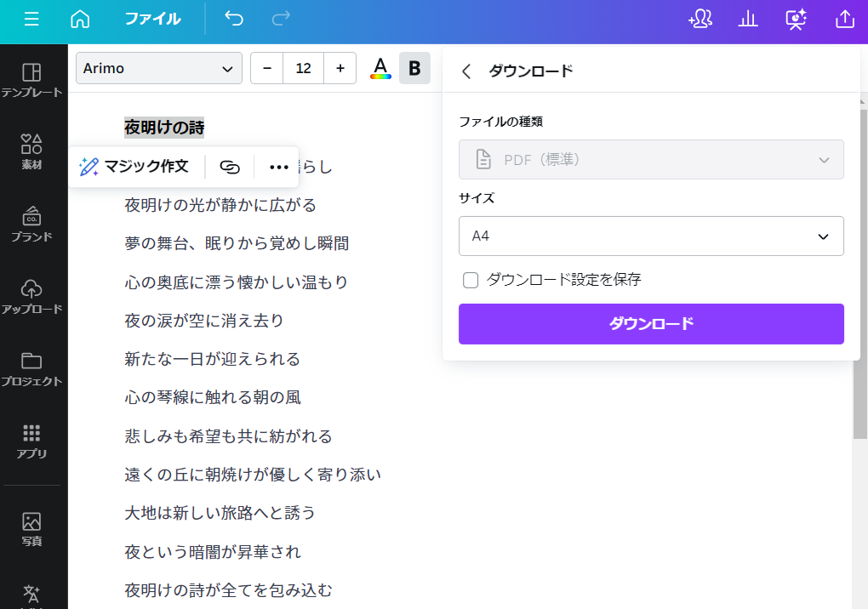
Task: Open the analytics bar chart icon
Action: point(748,19)
